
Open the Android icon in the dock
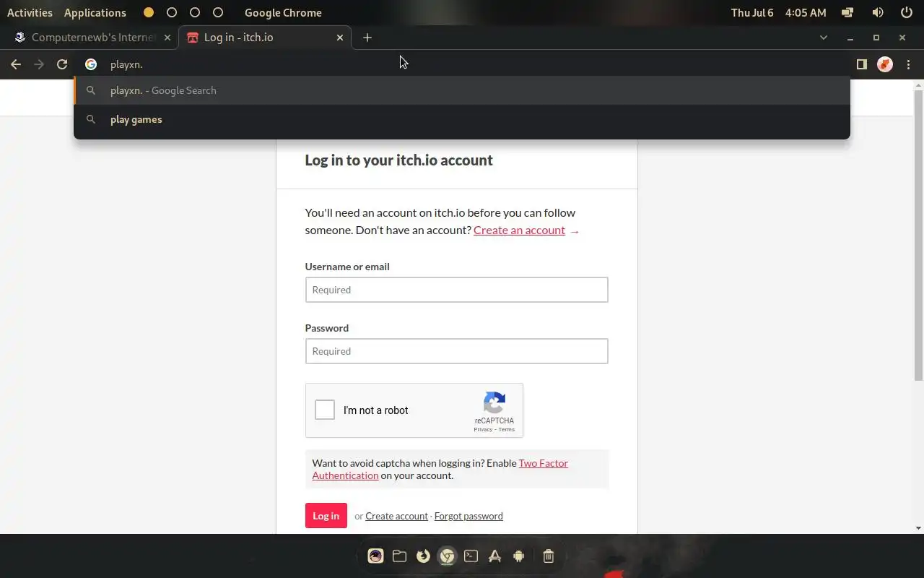(x=518, y=556)
